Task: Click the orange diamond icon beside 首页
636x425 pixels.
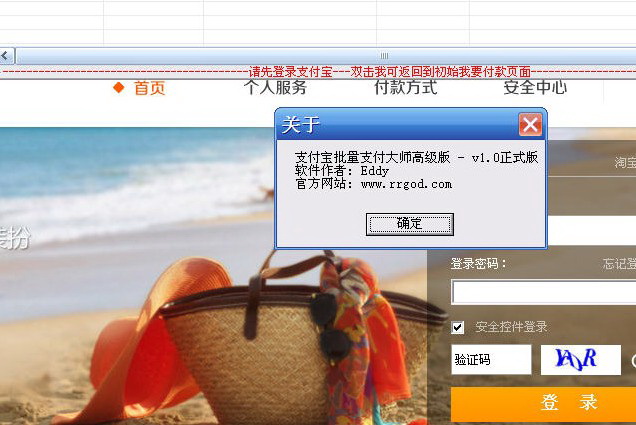Action: pos(119,87)
